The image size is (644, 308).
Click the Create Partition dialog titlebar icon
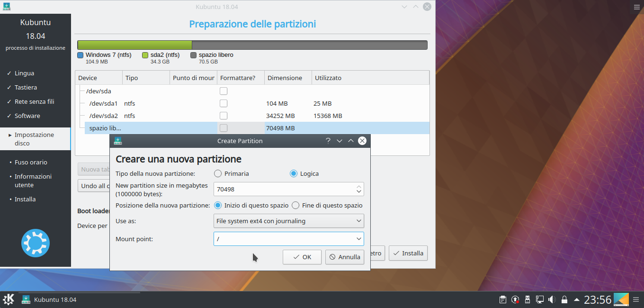(117, 141)
